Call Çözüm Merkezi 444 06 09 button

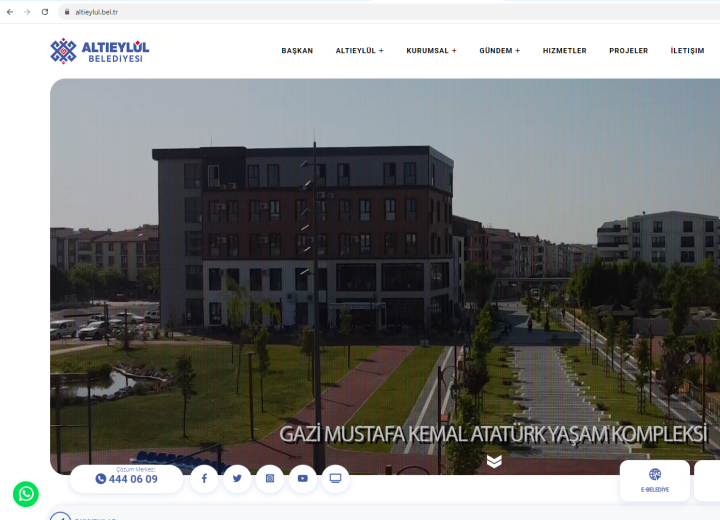(127, 478)
